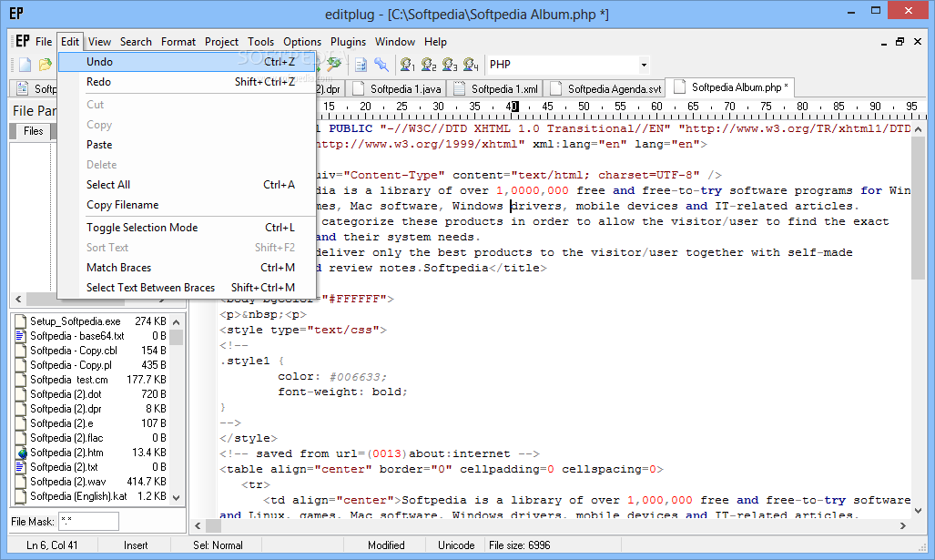Click the document list icon beside the pin
This screenshot has width=935, height=560.
coord(361,65)
